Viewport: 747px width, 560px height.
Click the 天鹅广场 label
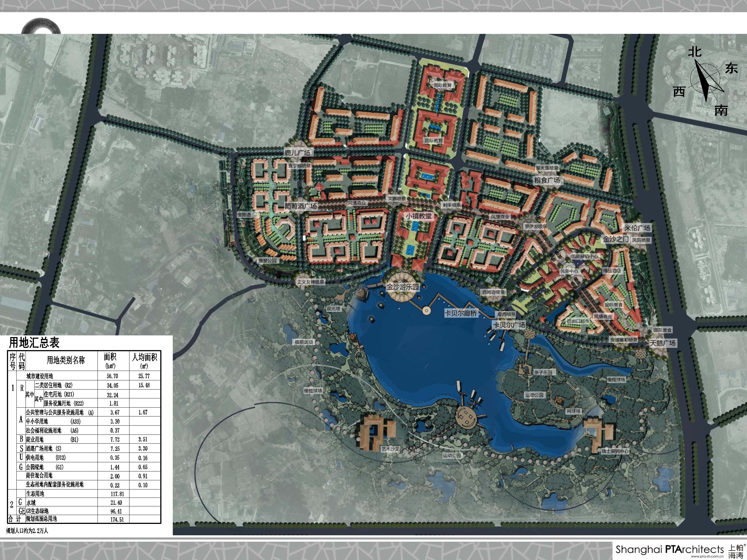(x=663, y=343)
